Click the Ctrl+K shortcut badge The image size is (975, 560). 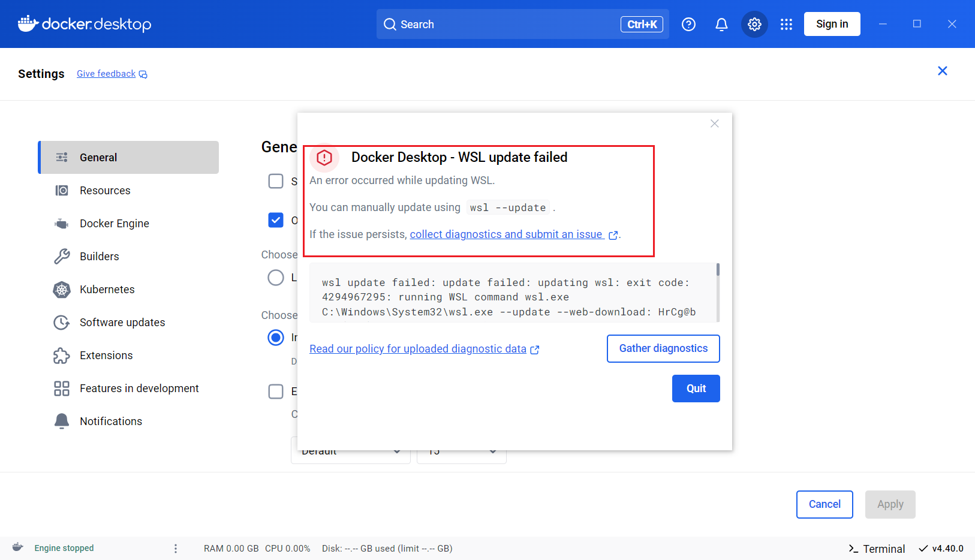click(x=642, y=24)
